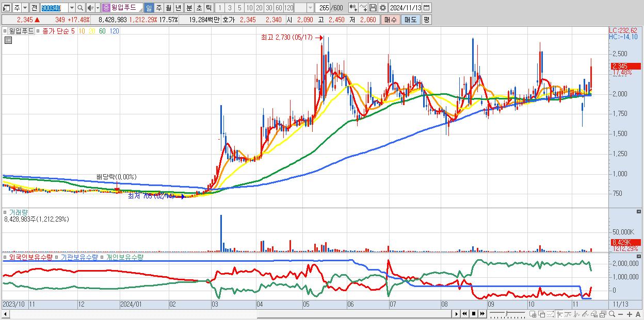This screenshot has width=644, height=320.
Task: Click the eraser with bars icon
Action: click(x=594, y=314)
